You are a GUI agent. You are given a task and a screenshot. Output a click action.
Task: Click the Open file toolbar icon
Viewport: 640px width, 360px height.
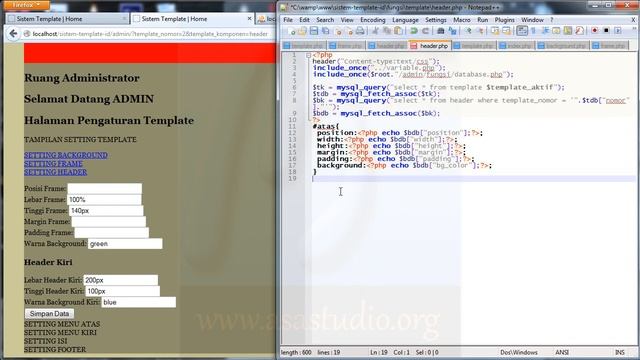click(x=302, y=31)
